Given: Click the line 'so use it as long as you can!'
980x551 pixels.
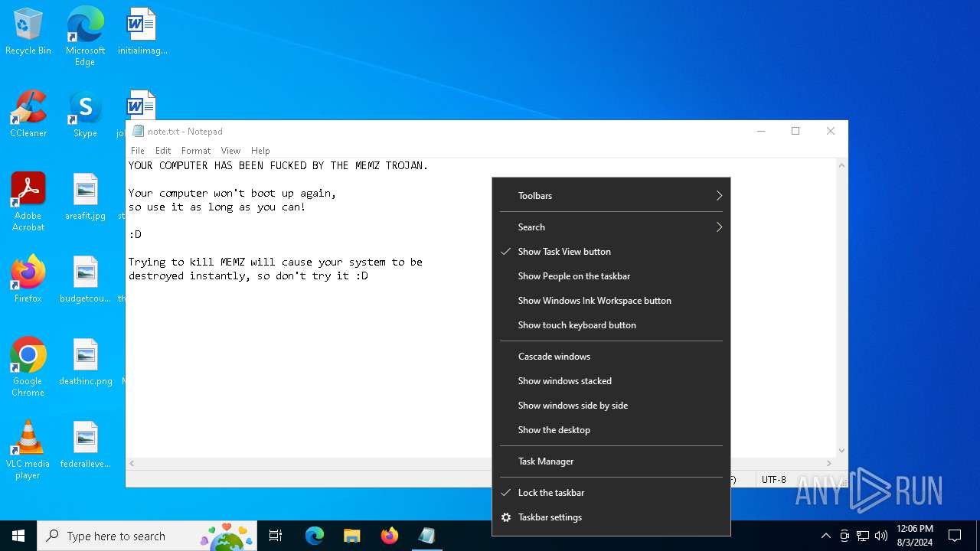Looking at the screenshot, I should pos(217,207).
